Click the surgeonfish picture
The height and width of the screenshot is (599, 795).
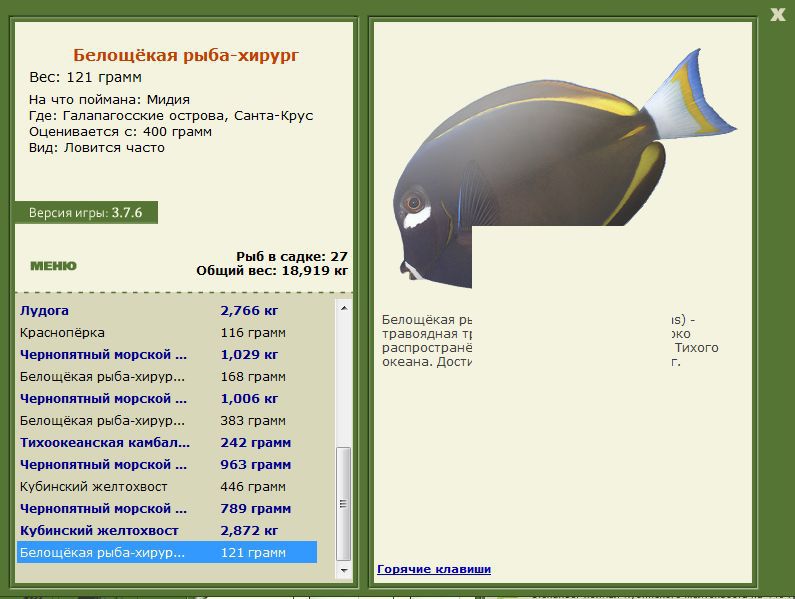[565, 168]
